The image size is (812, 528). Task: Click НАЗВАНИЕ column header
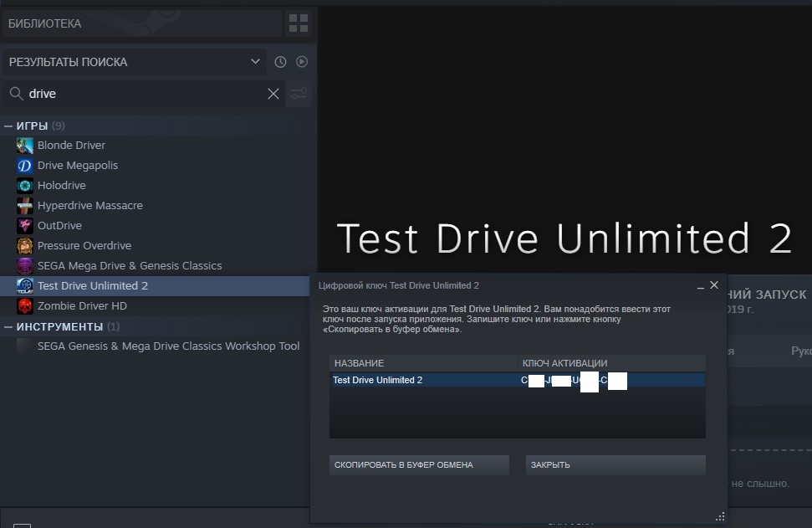point(423,363)
